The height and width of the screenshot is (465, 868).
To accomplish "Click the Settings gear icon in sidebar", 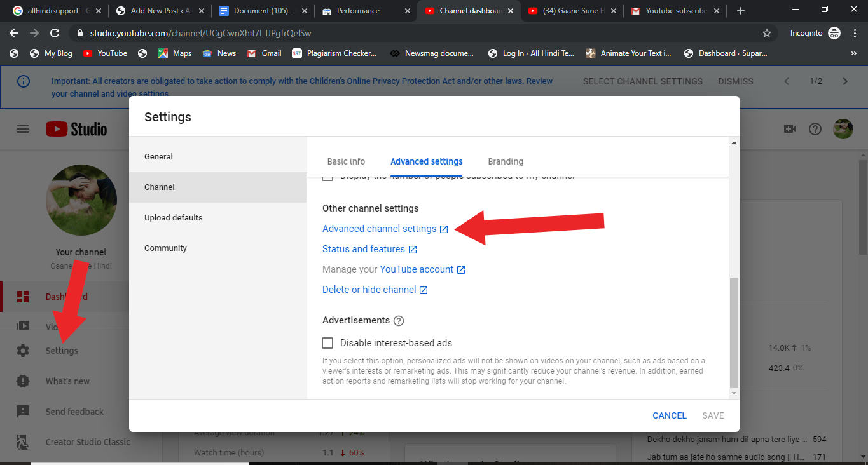I will click(x=23, y=351).
